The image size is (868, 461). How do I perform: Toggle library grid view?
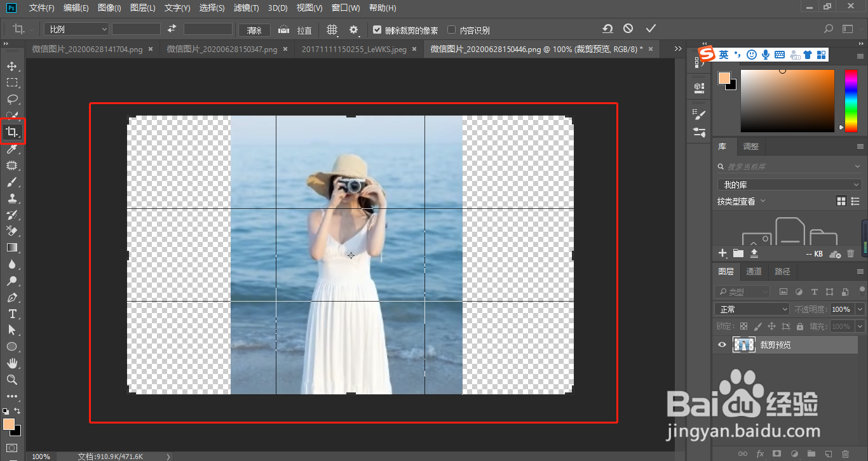841,201
